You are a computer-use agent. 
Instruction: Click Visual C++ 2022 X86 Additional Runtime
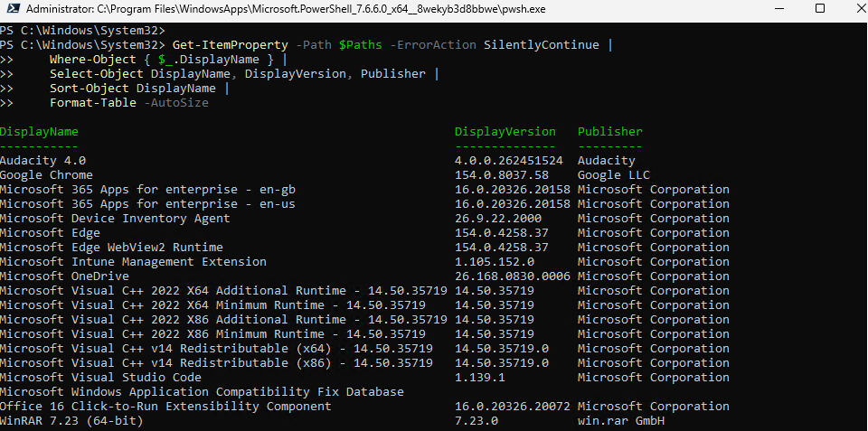click(x=223, y=319)
